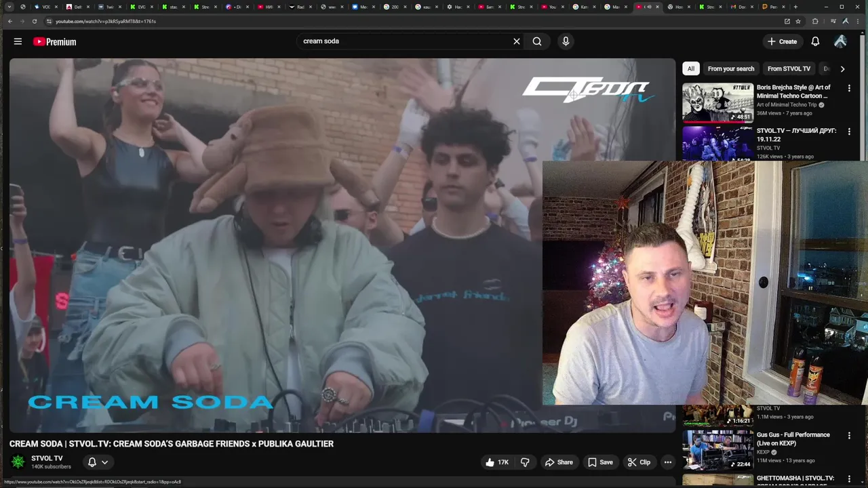Open the STVOL TV channel name link

(47, 458)
